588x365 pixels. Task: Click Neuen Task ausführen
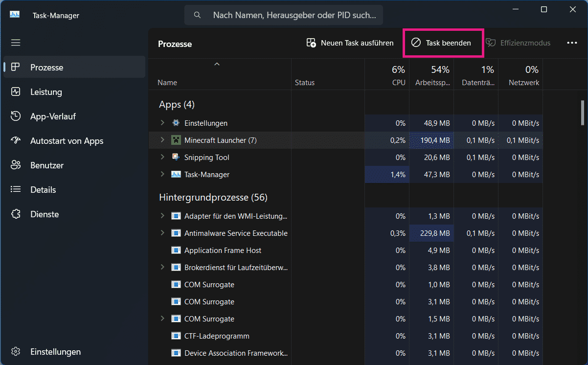coord(350,43)
